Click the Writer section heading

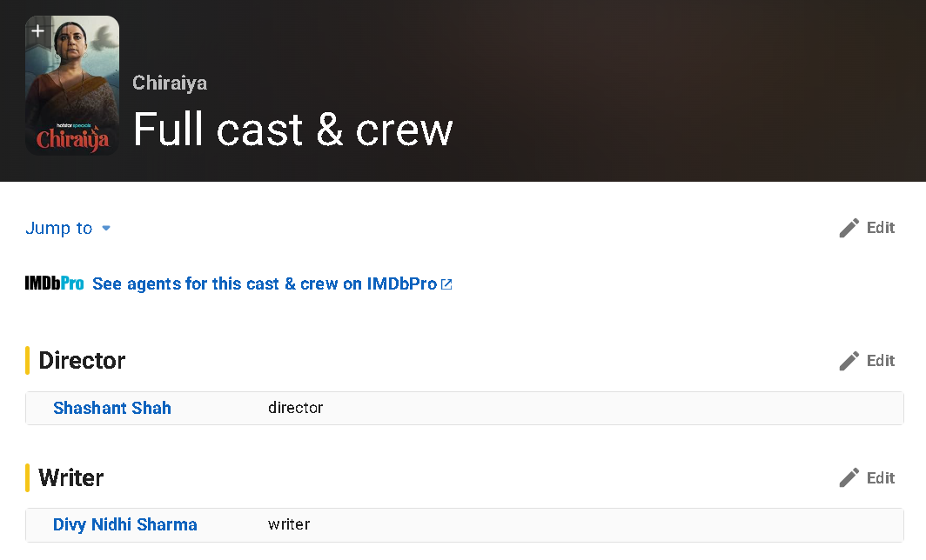coord(71,478)
